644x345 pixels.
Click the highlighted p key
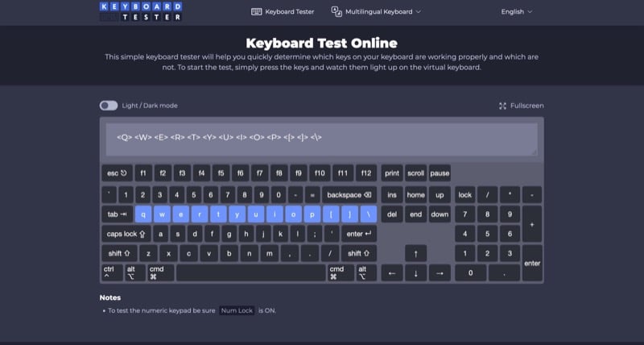click(312, 214)
